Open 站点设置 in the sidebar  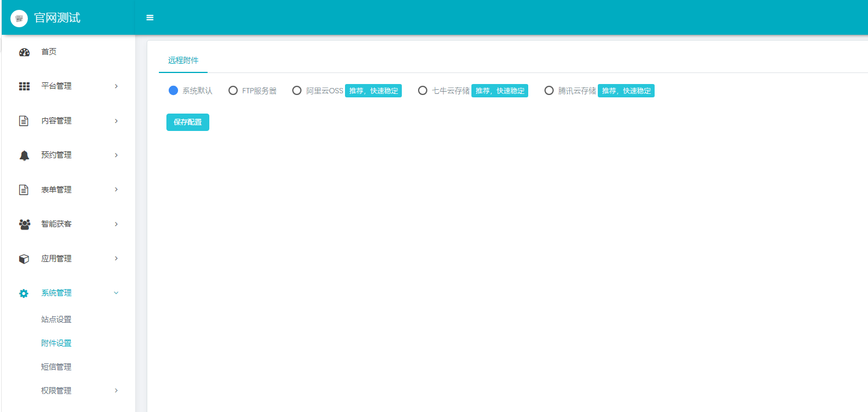[56, 319]
